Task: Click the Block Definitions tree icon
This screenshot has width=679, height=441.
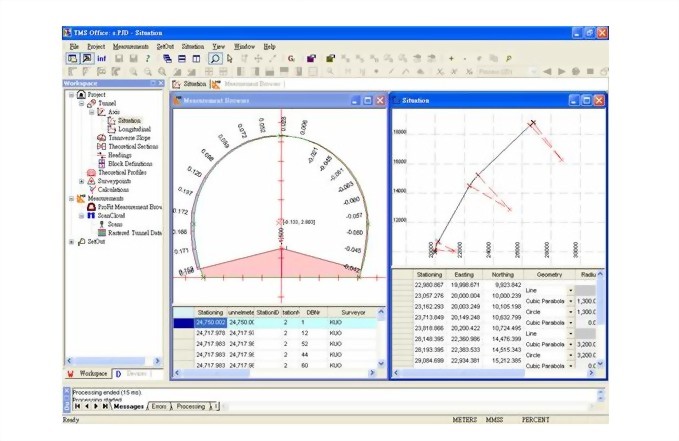Action: pyautogui.click(x=101, y=164)
